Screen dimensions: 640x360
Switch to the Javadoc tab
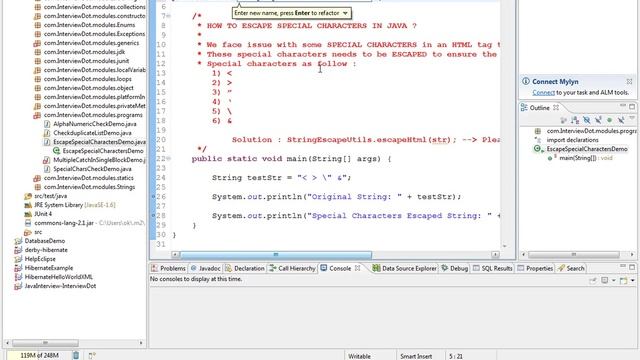point(206,268)
